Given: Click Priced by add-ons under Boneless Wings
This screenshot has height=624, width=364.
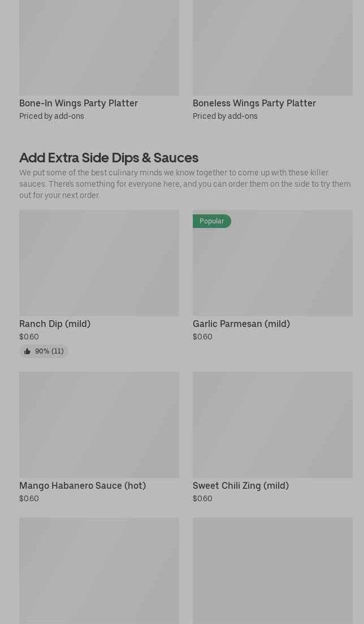Looking at the screenshot, I should (225, 116).
